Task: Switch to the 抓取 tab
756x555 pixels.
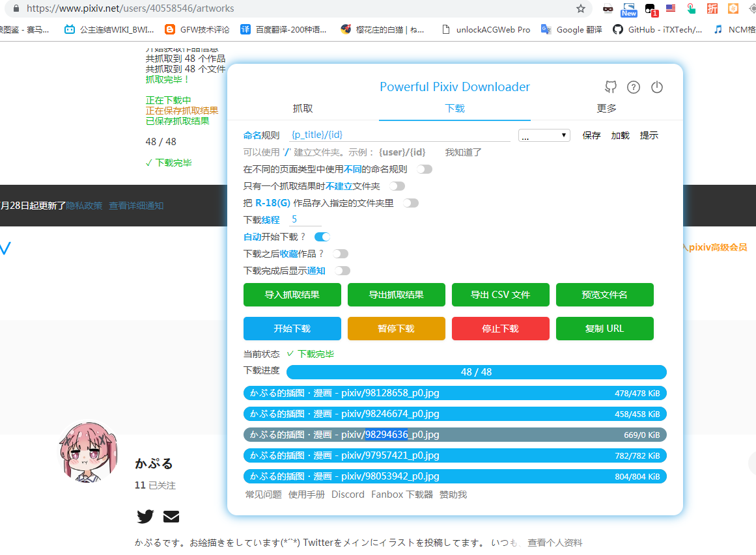Action: tap(302, 109)
